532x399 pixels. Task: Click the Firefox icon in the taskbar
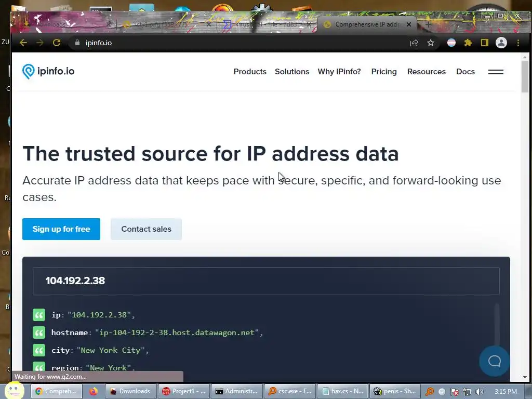click(94, 391)
